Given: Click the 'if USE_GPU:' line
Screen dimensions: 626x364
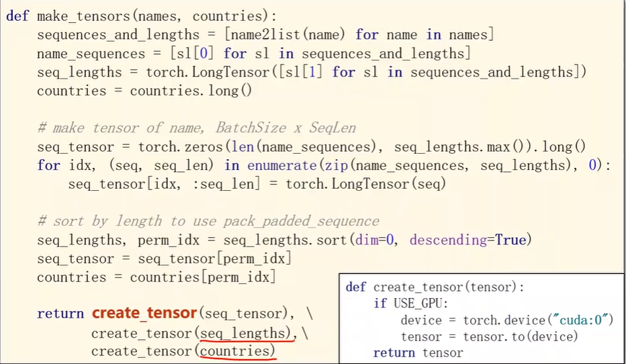Looking at the screenshot, I should pos(411,304).
